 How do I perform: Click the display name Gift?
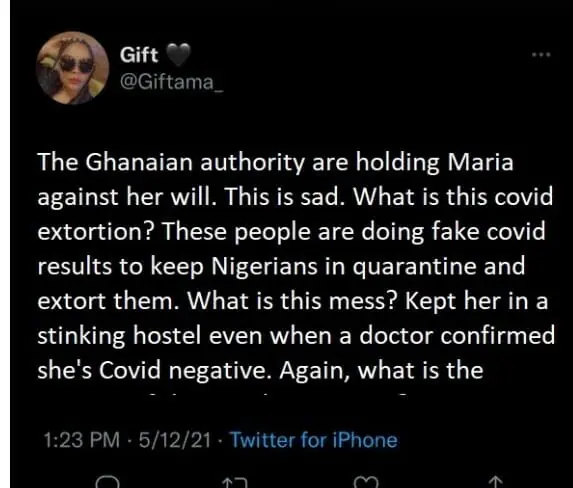(x=139, y=55)
